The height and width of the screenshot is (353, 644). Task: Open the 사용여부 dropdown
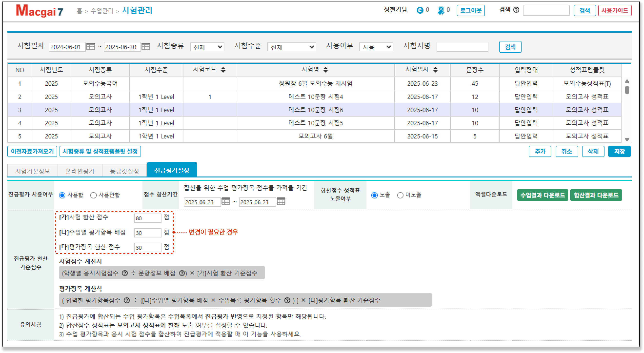coord(376,47)
